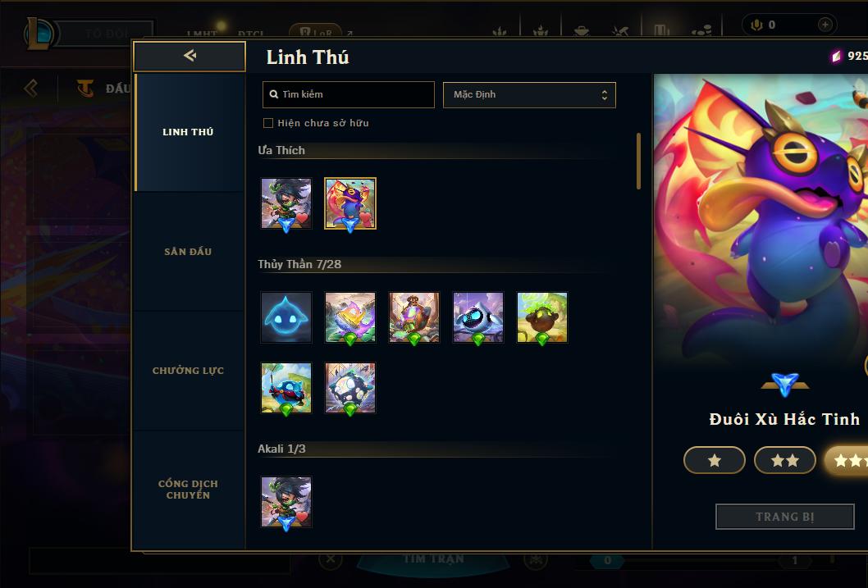Click the Trang Bị equip button
Image resolution: width=868 pixels, height=588 pixels.
(x=785, y=517)
